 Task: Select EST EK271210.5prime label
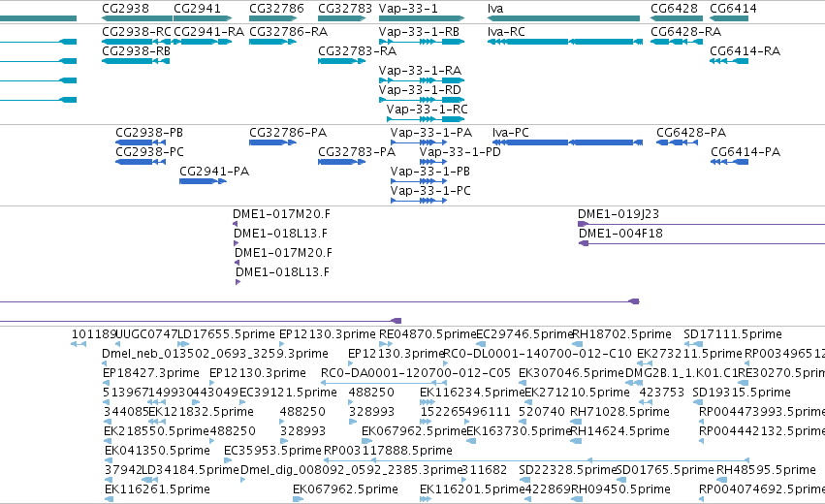[x=577, y=393]
